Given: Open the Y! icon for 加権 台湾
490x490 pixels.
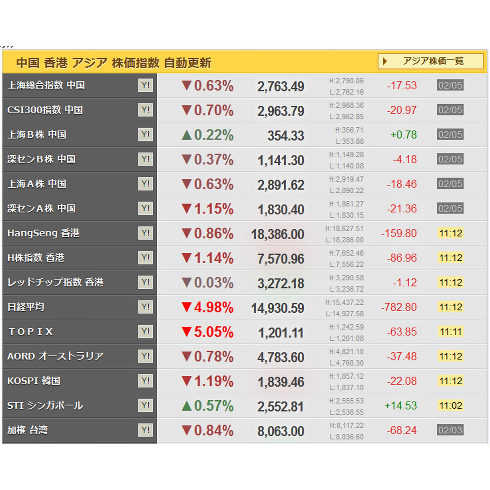Looking at the screenshot, I should coord(146,430).
